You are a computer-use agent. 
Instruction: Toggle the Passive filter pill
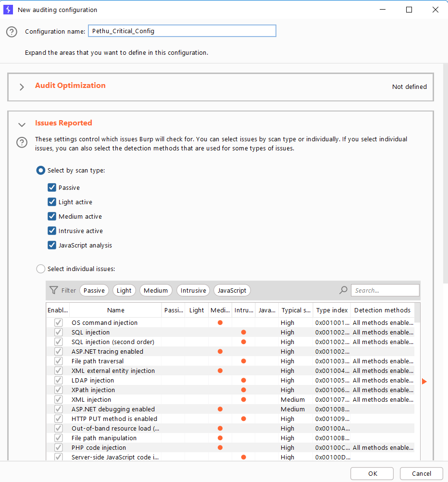click(x=94, y=290)
